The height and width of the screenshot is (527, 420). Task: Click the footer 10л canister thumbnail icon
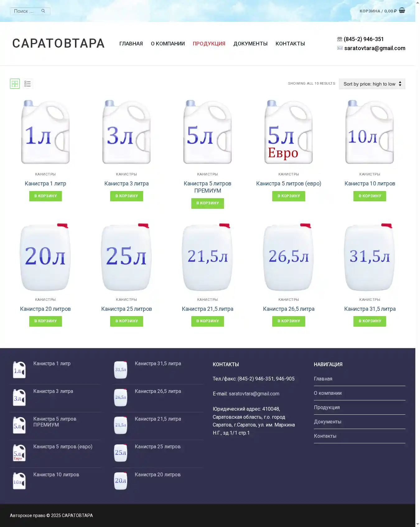click(x=19, y=481)
